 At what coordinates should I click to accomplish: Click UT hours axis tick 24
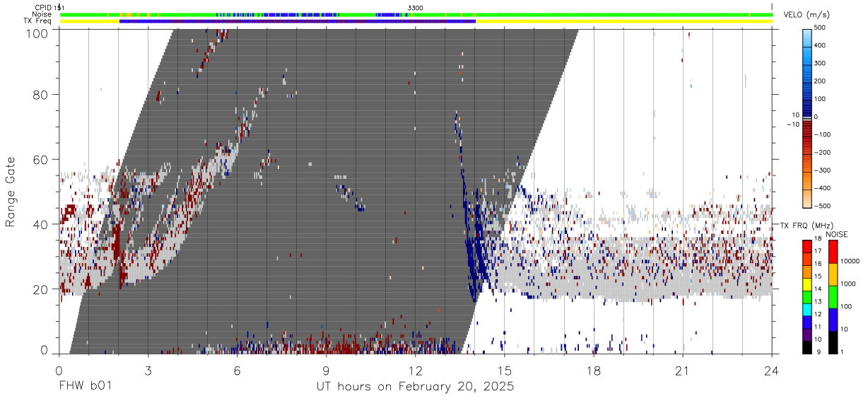[x=772, y=371]
